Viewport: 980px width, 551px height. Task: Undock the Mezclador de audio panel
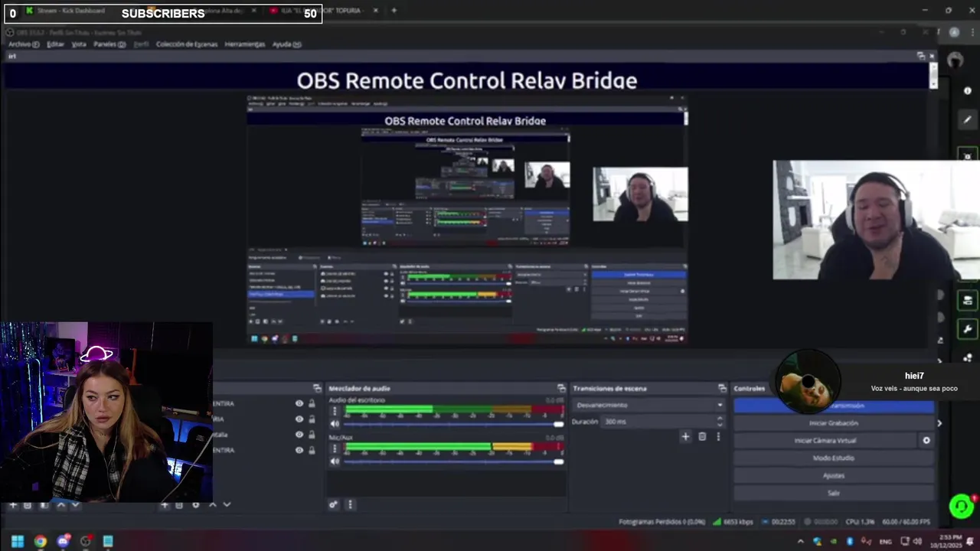pos(561,388)
